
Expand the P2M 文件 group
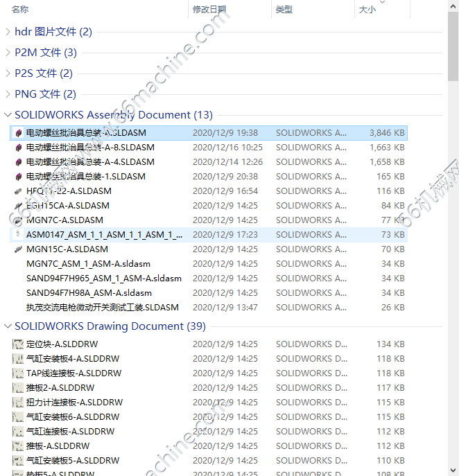tap(8, 53)
